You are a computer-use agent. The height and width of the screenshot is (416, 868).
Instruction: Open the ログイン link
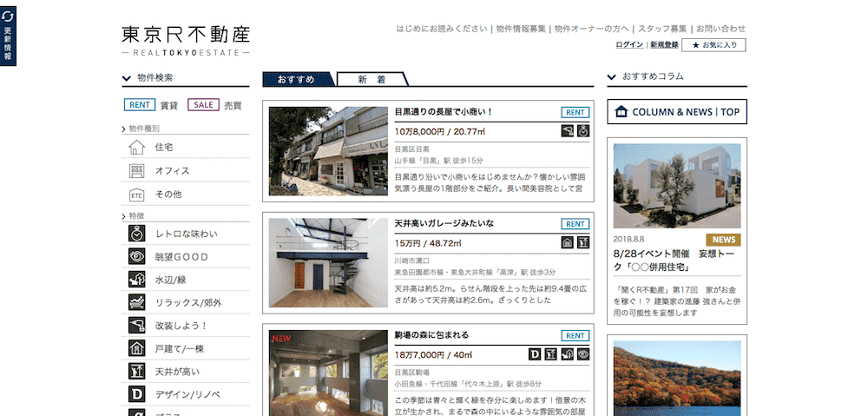(x=629, y=45)
